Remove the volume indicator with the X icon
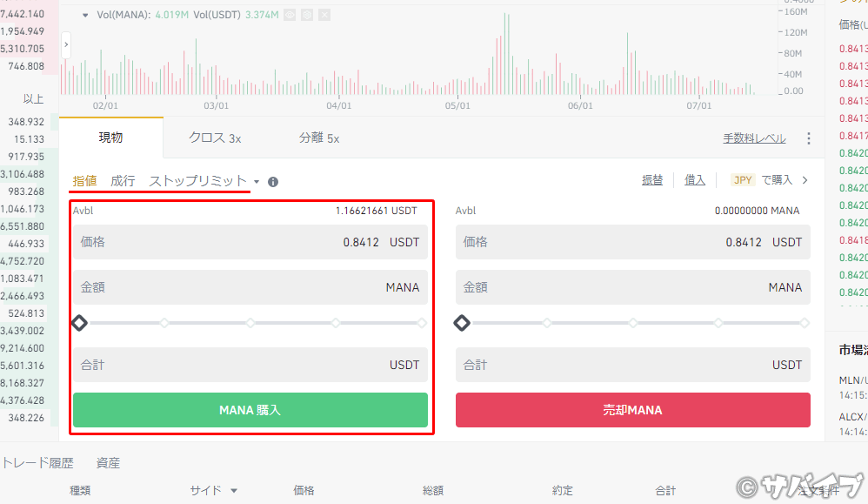This screenshot has width=868, height=504. point(324,15)
